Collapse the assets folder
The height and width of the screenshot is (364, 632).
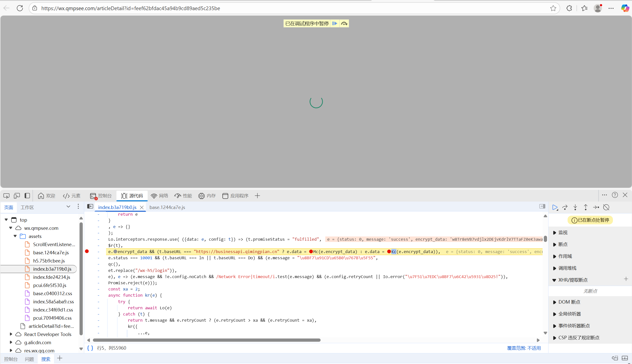[15, 236]
